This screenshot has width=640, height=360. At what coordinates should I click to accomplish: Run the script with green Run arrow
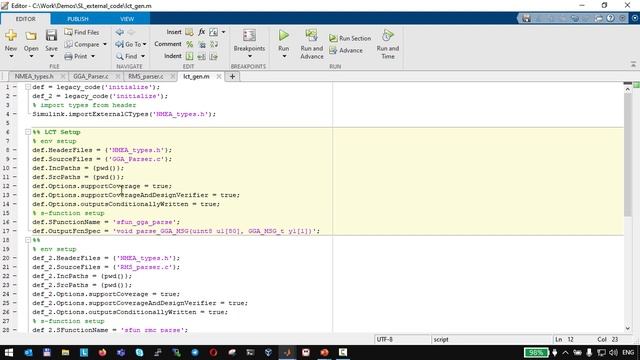point(283,36)
